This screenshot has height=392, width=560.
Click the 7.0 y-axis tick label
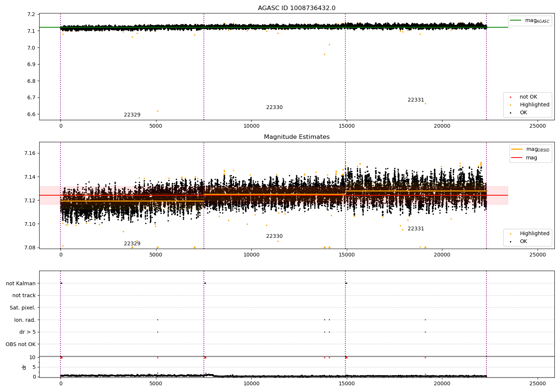(x=31, y=48)
